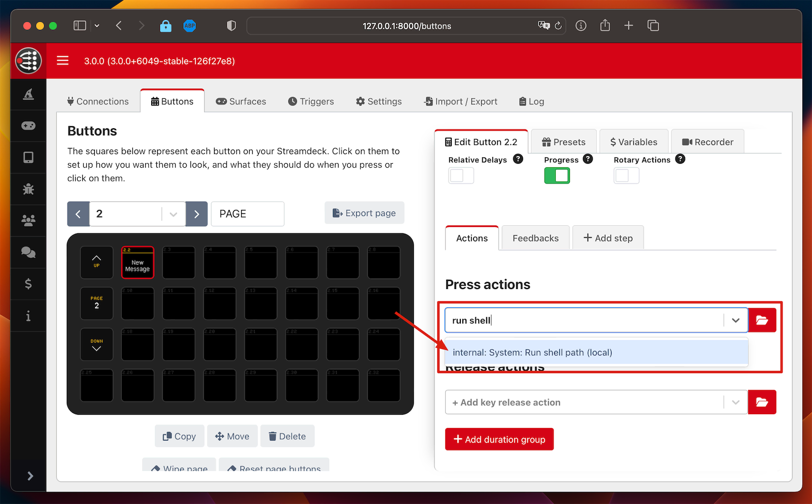
Task: Expand the sidebar with the bottom chevron
Action: pos(30,476)
